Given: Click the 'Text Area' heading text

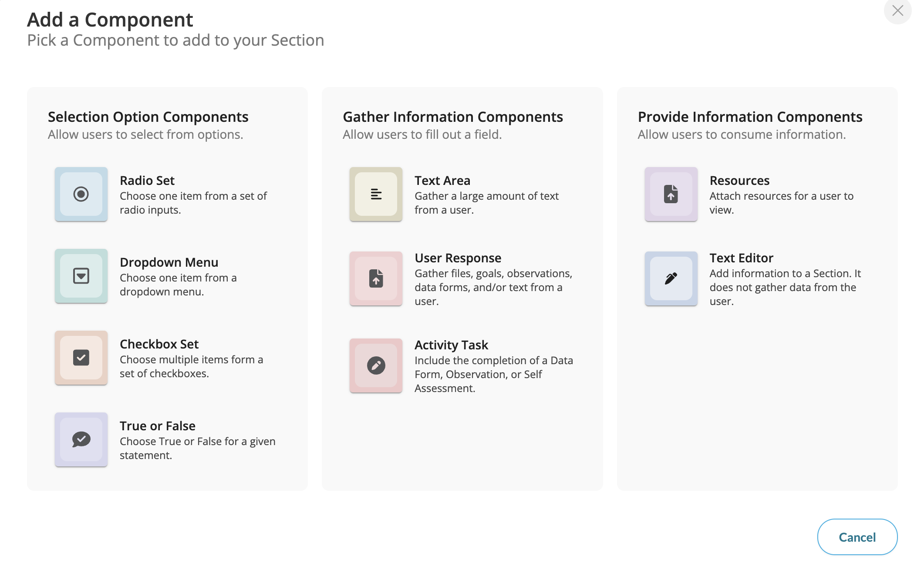Looking at the screenshot, I should [x=442, y=180].
